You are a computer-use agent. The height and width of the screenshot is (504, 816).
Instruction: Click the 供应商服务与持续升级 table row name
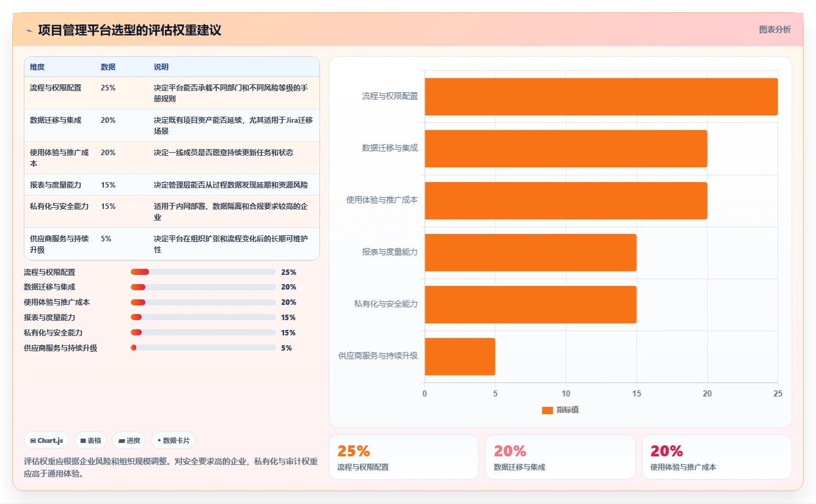coord(59,244)
